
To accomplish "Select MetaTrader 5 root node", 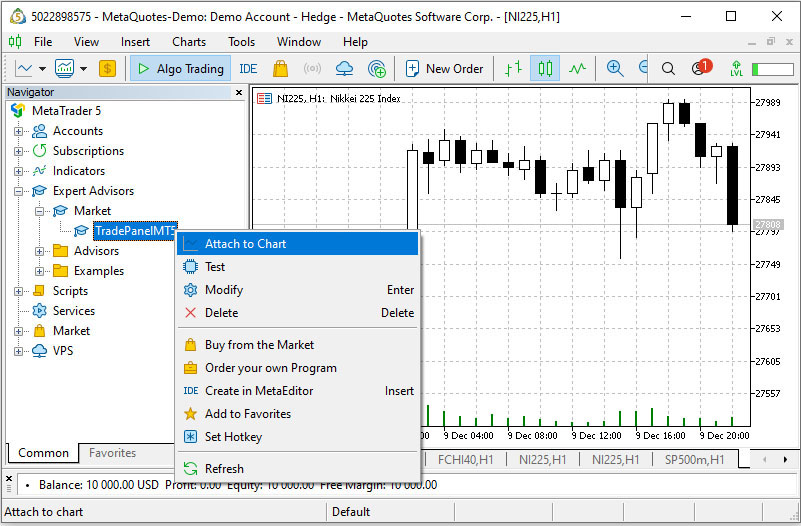I will (66, 111).
